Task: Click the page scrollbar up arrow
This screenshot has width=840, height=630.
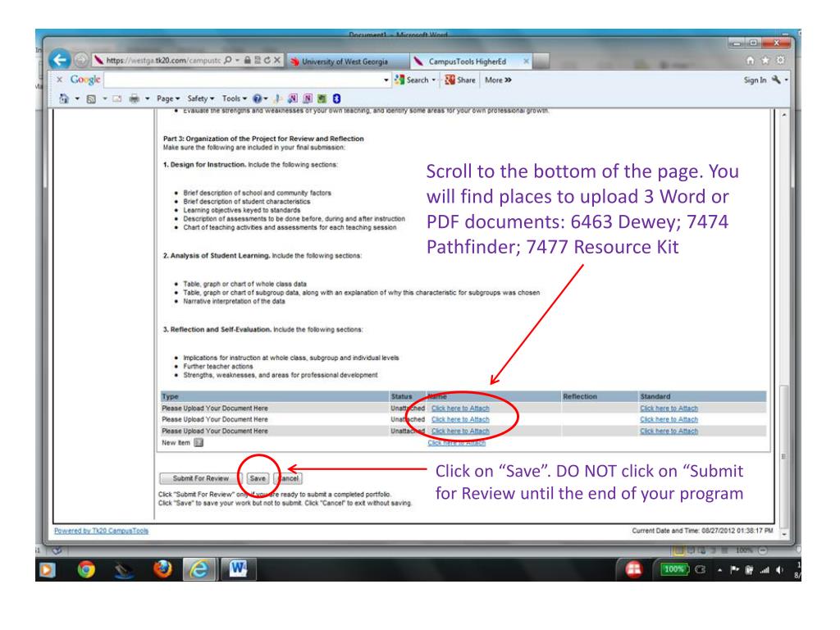Action: click(x=784, y=115)
